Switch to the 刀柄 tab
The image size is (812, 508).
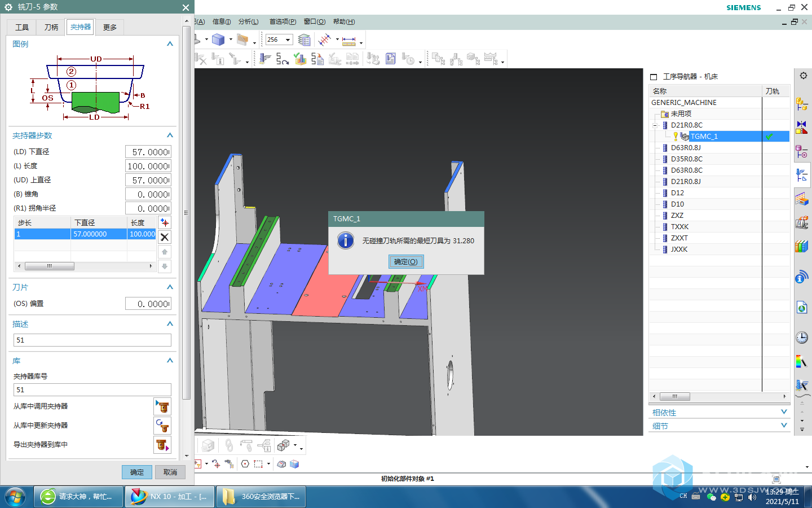(x=51, y=27)
